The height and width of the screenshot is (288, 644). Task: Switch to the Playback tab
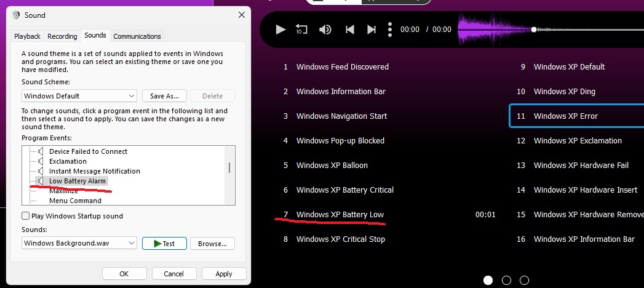tap(28, 36)
